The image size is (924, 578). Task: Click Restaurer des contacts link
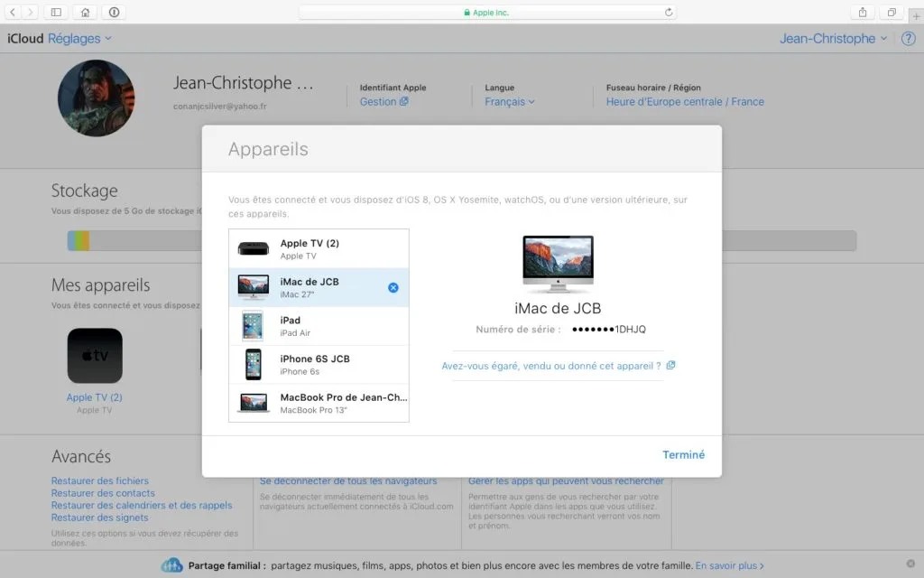[x=103, y=493]
